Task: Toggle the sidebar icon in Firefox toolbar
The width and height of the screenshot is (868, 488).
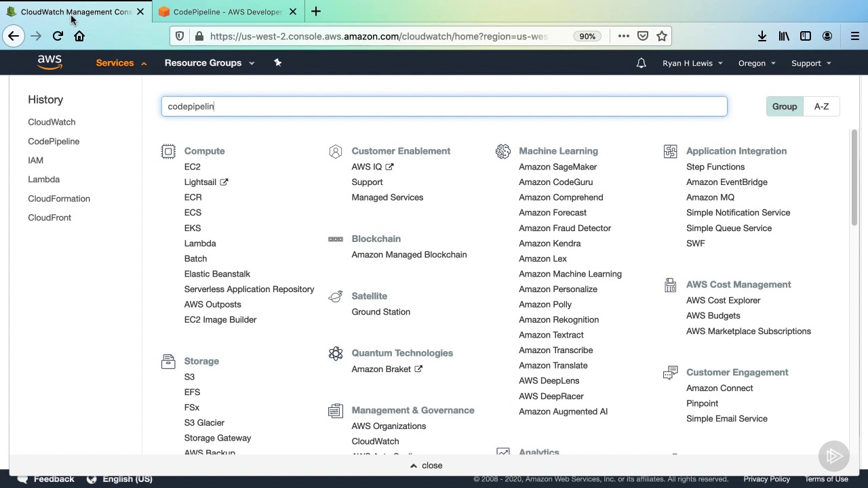Action: pyautogui.click(x=806, y=36)
